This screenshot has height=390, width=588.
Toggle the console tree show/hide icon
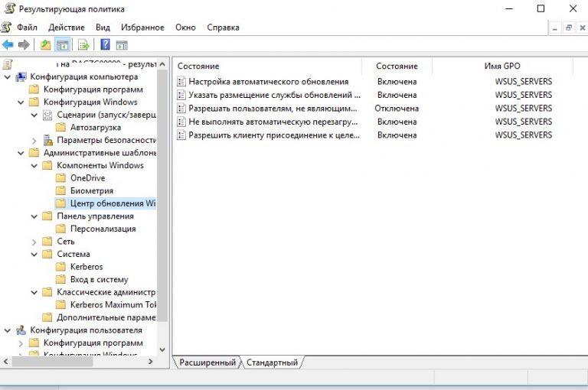coord(63,44)
